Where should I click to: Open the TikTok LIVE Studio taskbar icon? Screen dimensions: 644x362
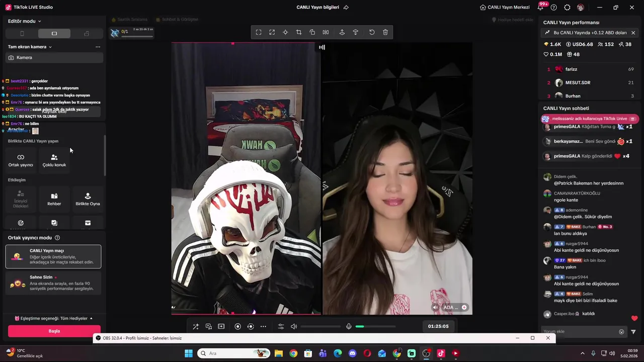pos(441,353)
